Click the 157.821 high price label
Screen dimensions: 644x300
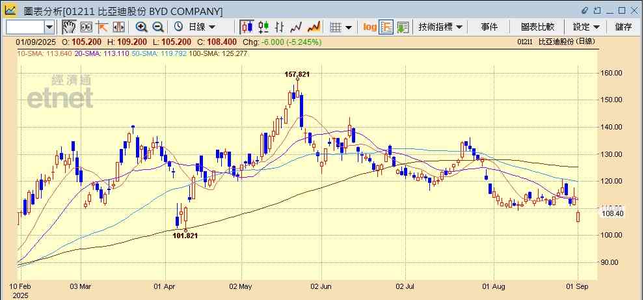pos(297,74)
